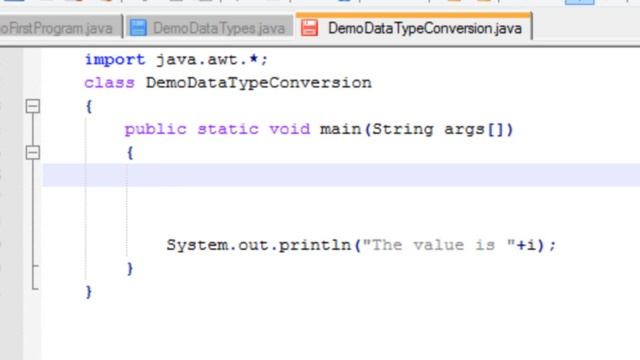Click the 'import' keyword

pos(115,60)
